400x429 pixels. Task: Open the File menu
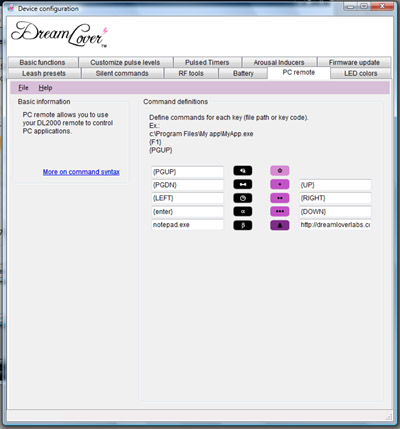23,88
